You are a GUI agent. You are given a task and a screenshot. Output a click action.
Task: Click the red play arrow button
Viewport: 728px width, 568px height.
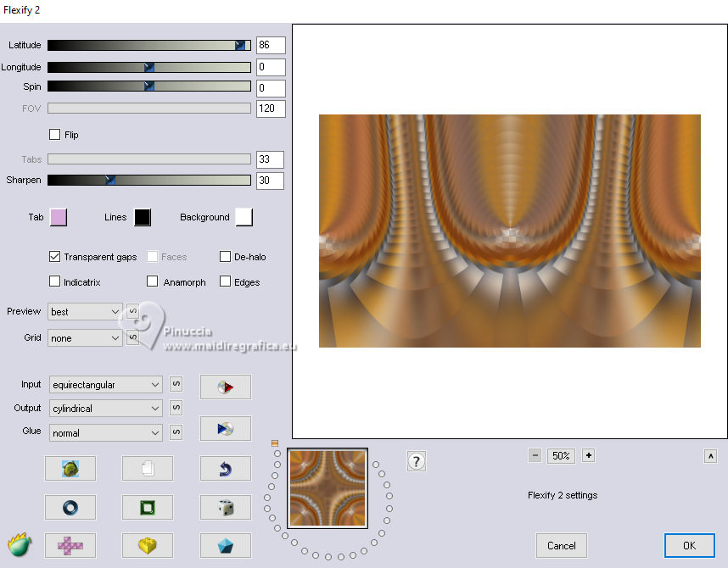(225, 387)
